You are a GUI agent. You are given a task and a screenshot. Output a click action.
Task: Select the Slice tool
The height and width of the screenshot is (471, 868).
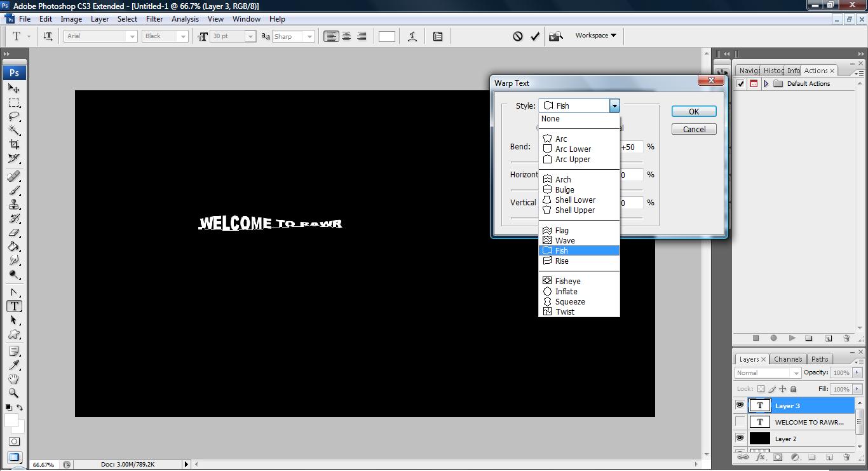click(x=14, y=159)
